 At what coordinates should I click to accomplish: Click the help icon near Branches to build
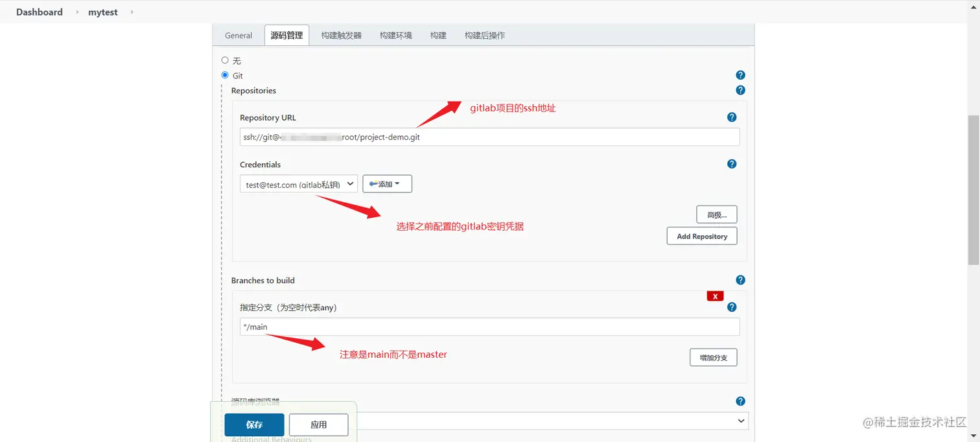(x=740, y=280)
